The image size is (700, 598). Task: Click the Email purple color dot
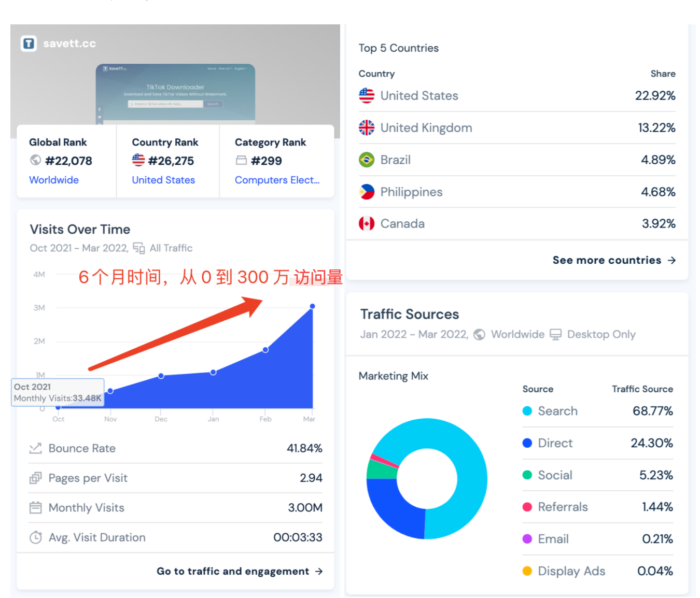[x=527, y=539]
